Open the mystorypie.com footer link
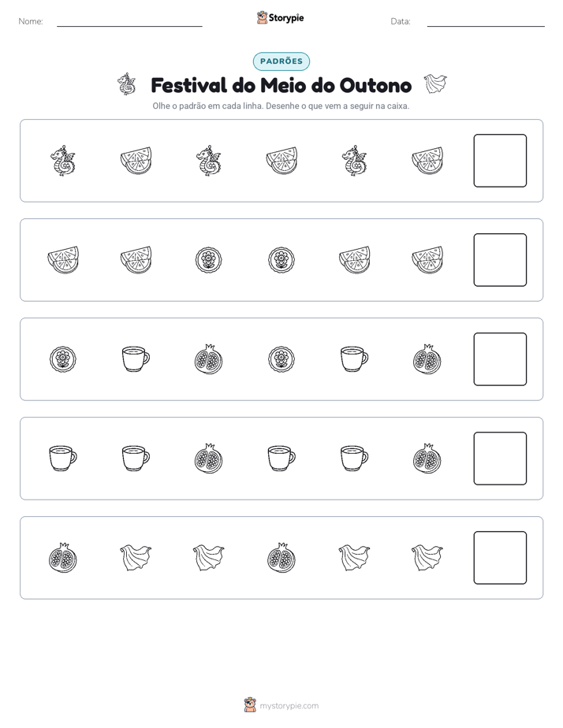Image resolution: width=563 pixels, height=728 pixels. click(x=281, y=706)
